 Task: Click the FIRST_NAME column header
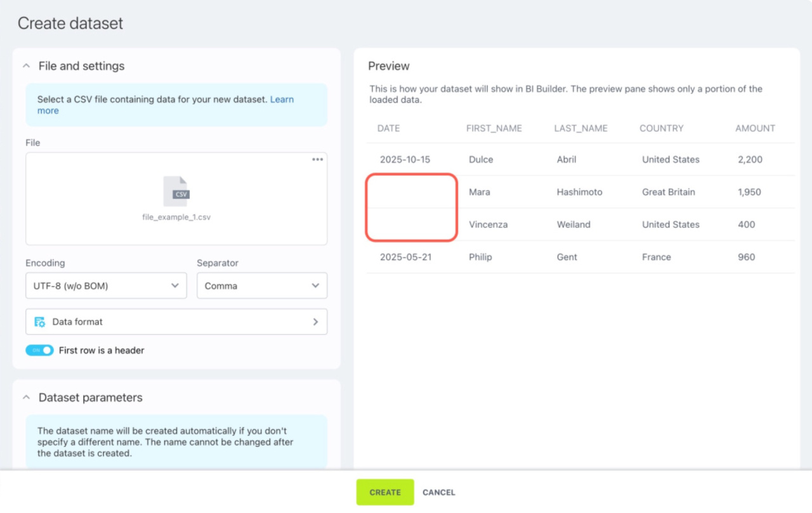click(x=494, y=128)
